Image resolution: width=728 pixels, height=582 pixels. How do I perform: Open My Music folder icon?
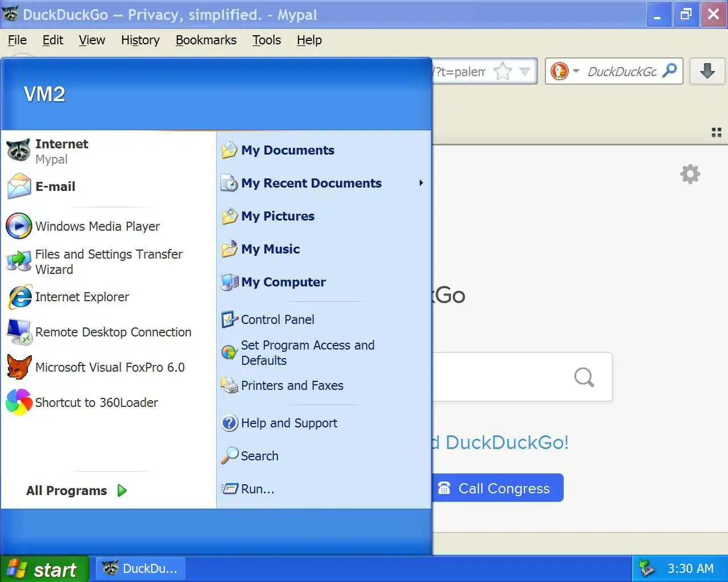pos(229,249)
